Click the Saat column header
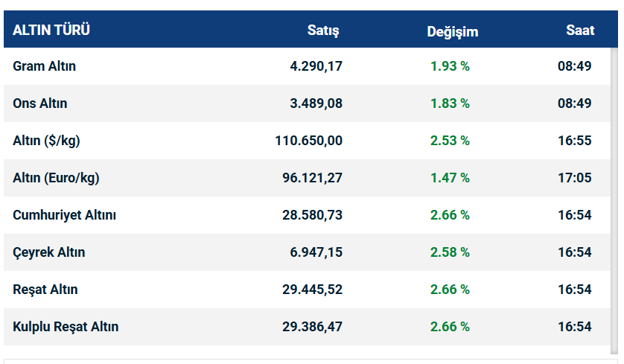This screenshot has width=624, height=364. pos(580,31)
